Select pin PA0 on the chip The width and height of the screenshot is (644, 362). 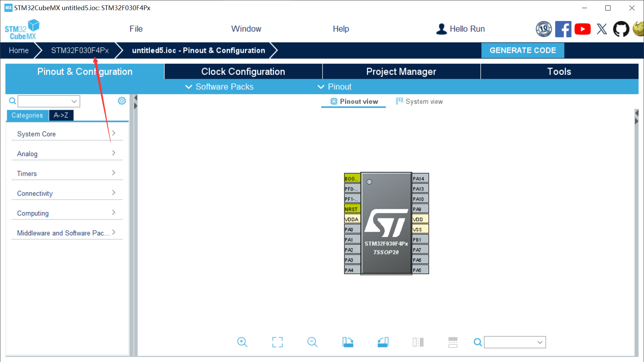pos(352,229)
